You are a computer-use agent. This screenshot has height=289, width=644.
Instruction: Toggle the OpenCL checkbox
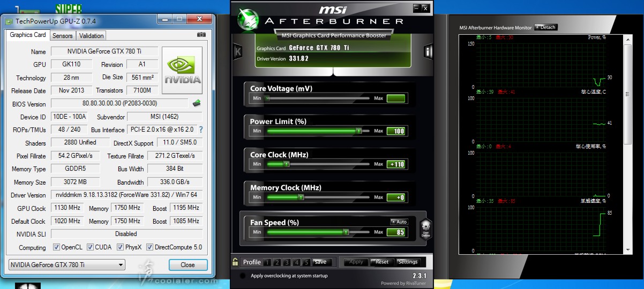coord(56,247)
